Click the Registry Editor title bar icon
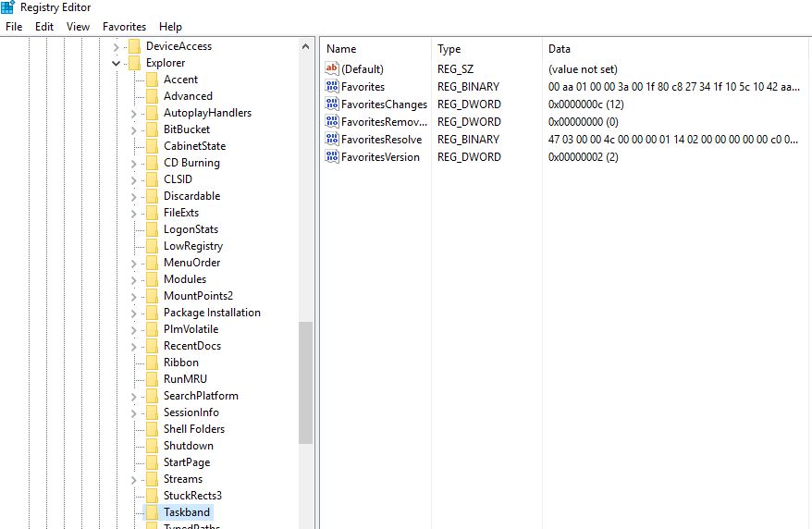The width and height of the screenshot is (812, 529). (7, 7)
